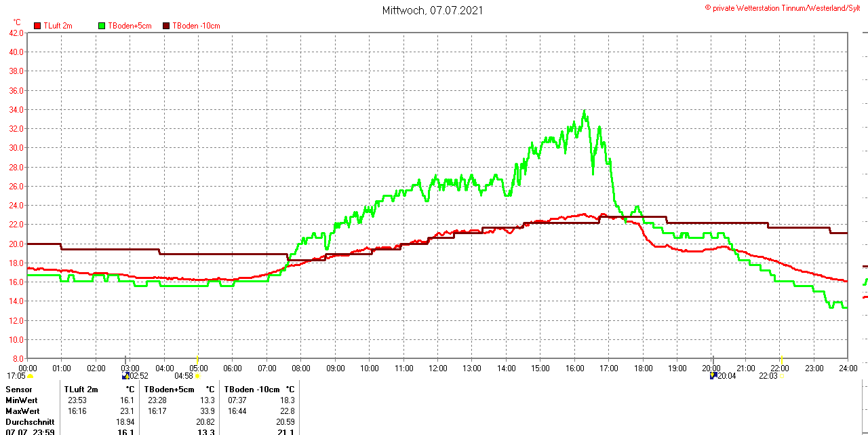
Task: Click the TLuft 2m legend label
Action: [58, 26]
